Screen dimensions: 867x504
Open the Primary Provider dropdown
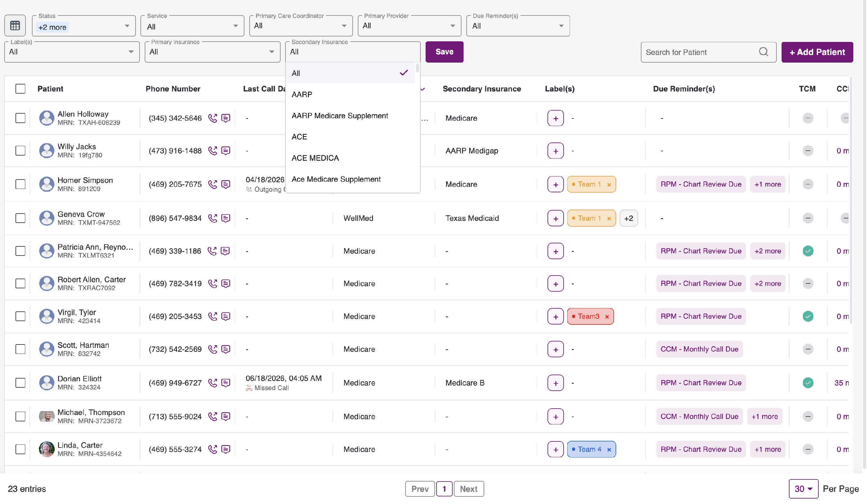point(409,26)
